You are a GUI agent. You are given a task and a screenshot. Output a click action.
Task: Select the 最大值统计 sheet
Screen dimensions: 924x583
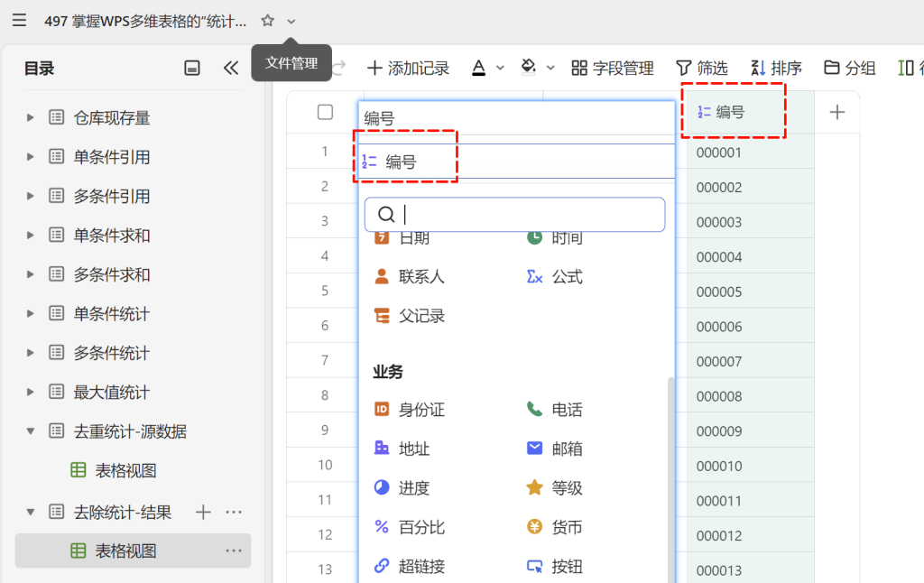[x=111, y=392]
